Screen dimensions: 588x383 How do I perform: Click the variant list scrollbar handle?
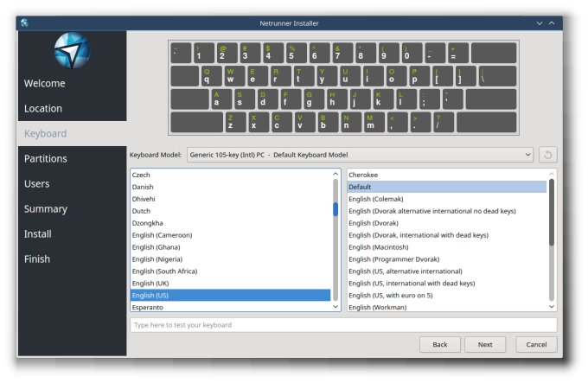[552, 213]
